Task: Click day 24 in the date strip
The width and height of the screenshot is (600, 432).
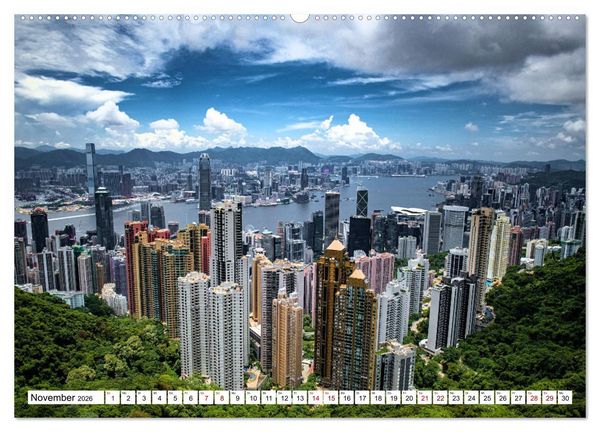Action: click(x=471, y=398)
